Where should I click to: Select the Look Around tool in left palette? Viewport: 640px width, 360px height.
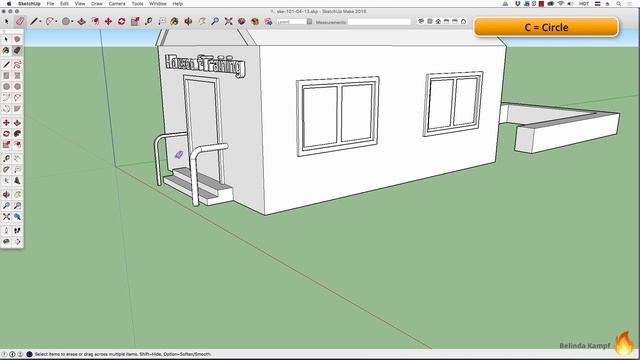coord(6,242)
